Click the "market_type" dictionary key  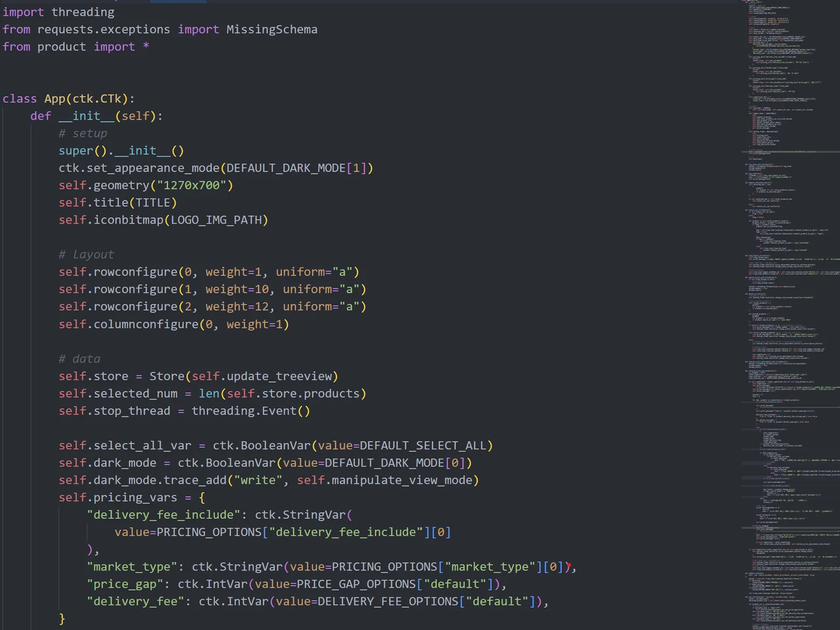[132, 567]
